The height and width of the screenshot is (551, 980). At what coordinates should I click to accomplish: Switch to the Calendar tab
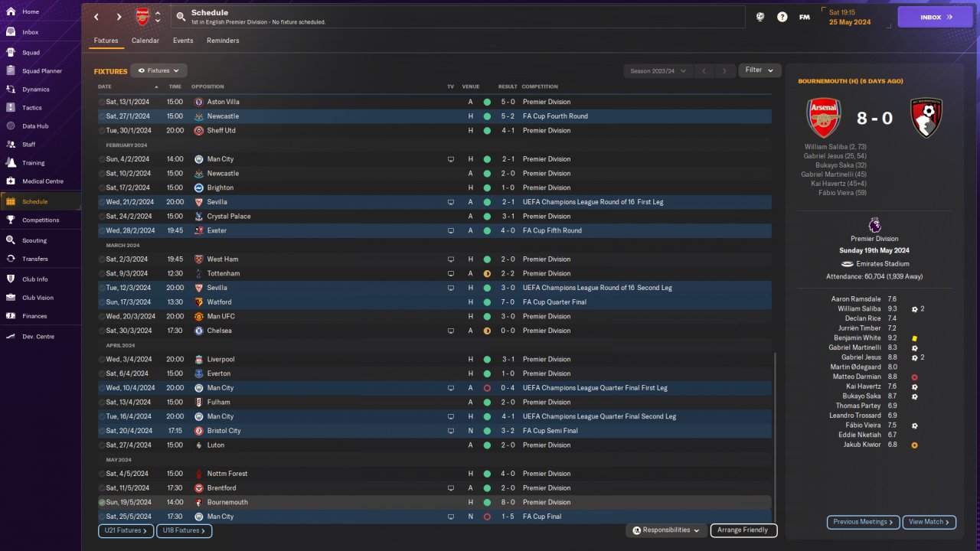click(x=145, y=41)
